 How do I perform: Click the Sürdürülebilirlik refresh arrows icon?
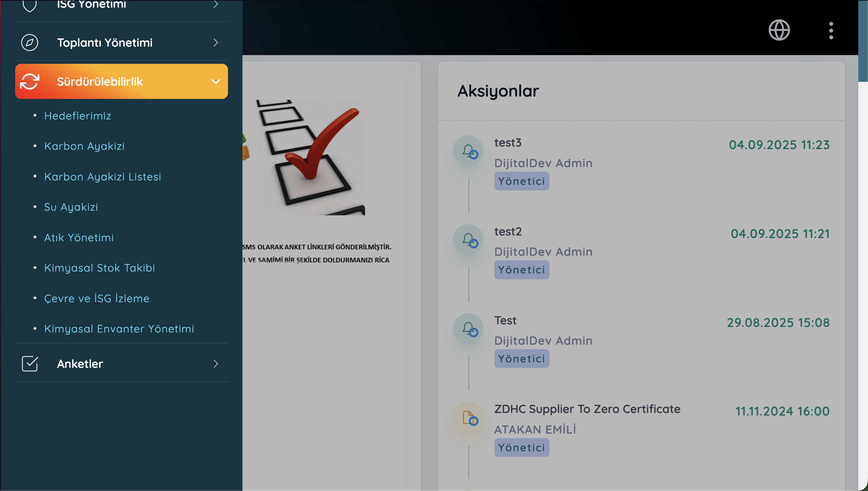click(30, 82)
